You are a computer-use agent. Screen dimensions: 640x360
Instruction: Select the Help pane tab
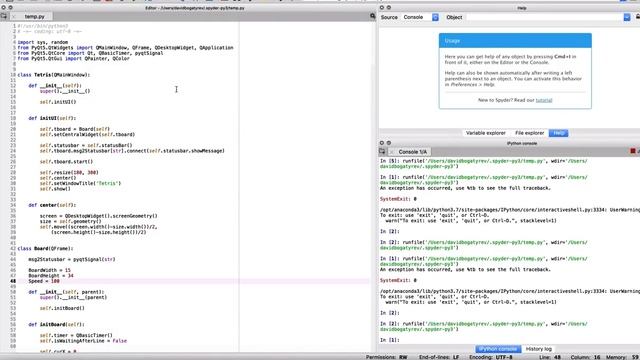click(558, 133)
